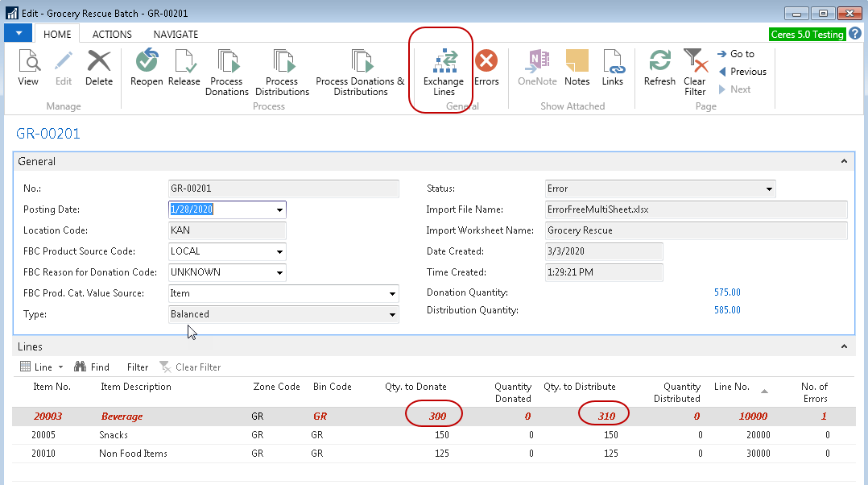868x485 pixels.
Task: Open the Links attachment icon
Action: (613, 63)
